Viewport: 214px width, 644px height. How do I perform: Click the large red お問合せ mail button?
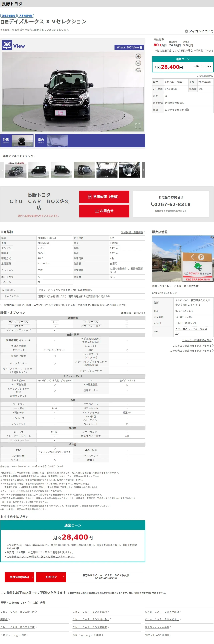click(104, 211)
